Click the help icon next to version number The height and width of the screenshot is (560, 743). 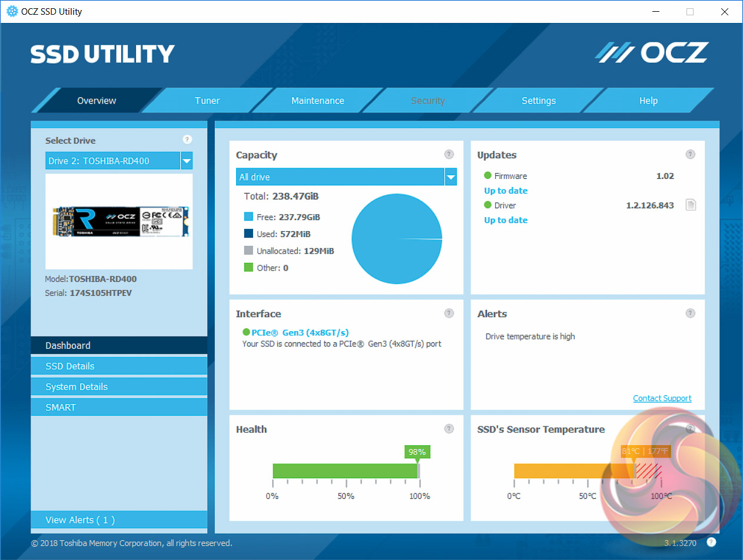pyautogui.click(x=711, y=542)
